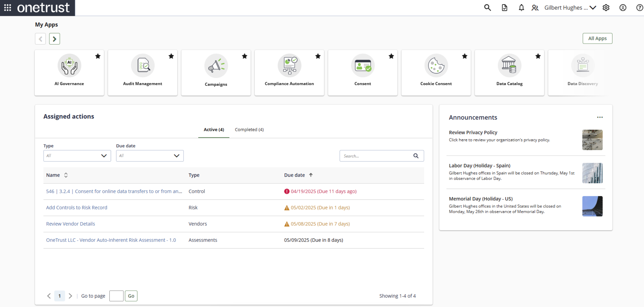Open the Review Privacy Policy announcement

coord(473,132)
